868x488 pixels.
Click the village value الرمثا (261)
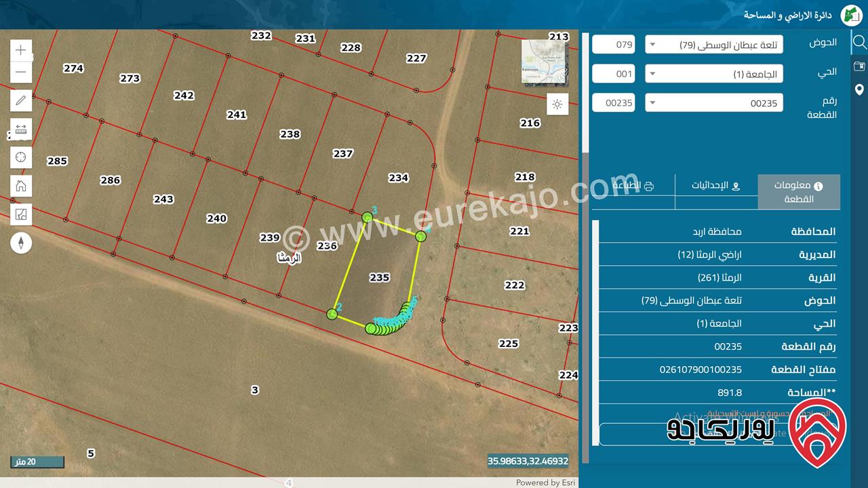[x=720, y=278]
